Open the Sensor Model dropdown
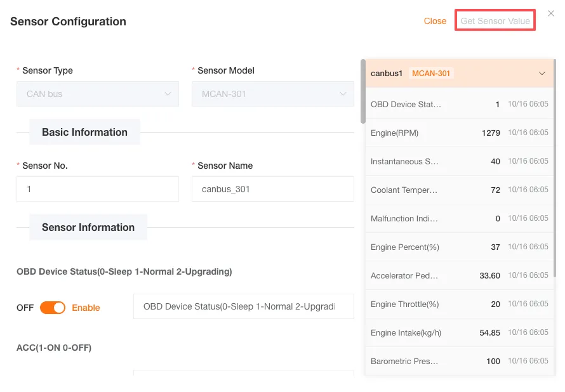 click(272, 93)
